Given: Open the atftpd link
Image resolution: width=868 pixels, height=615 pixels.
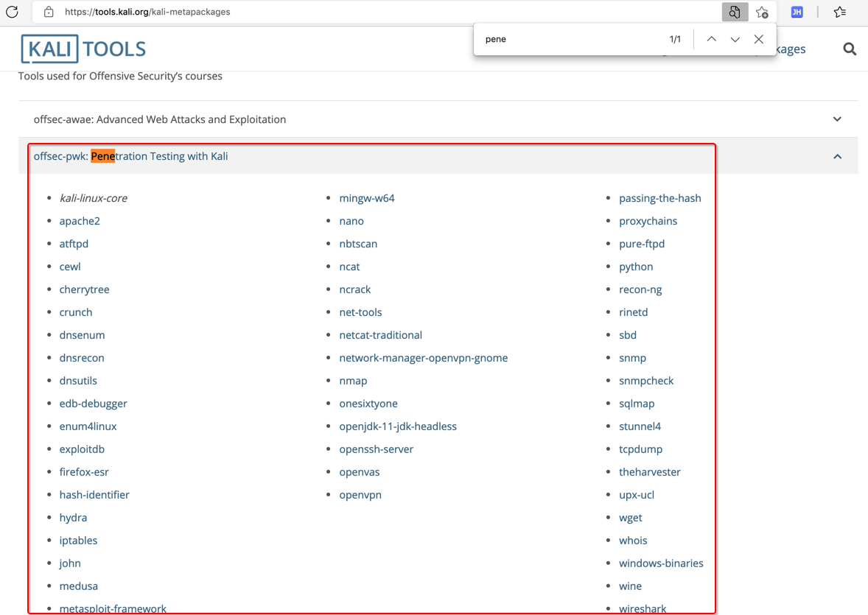Looking at the screenshot, I should point(74,244).
